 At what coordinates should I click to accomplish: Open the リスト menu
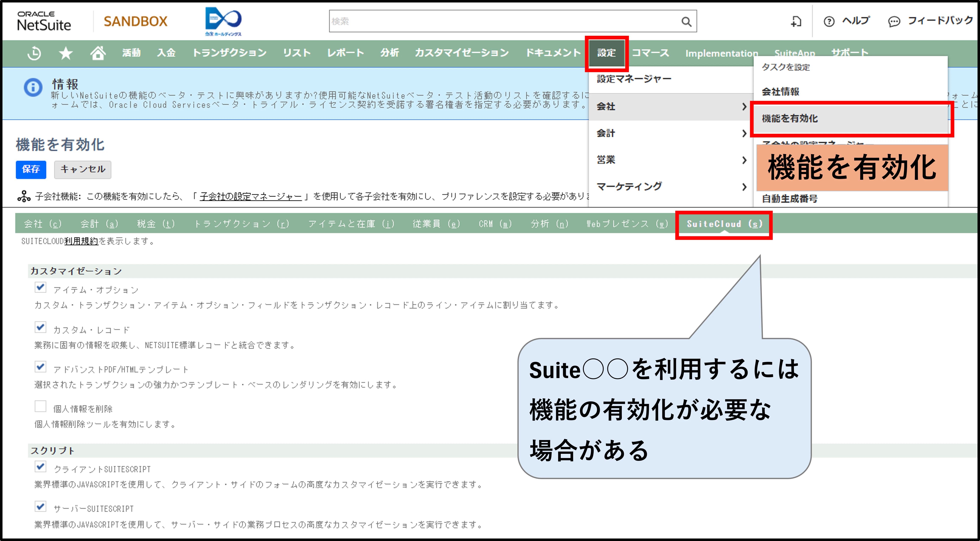pos(297,53)
